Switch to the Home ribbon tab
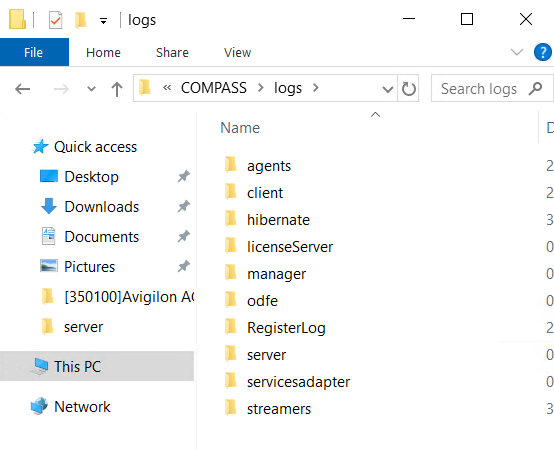This screenshot has height=450, width=554. [103, 53]
